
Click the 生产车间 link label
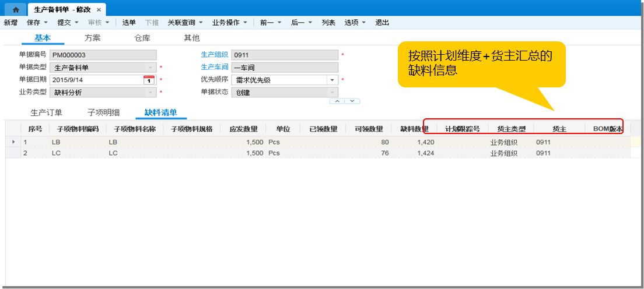pos(214,68)
